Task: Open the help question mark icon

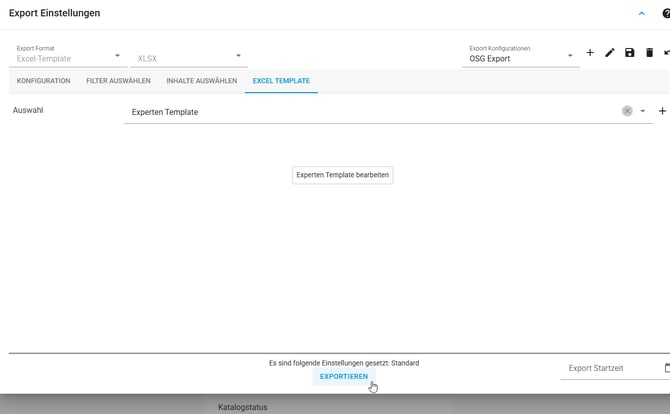Action: (x=666, y=14)
